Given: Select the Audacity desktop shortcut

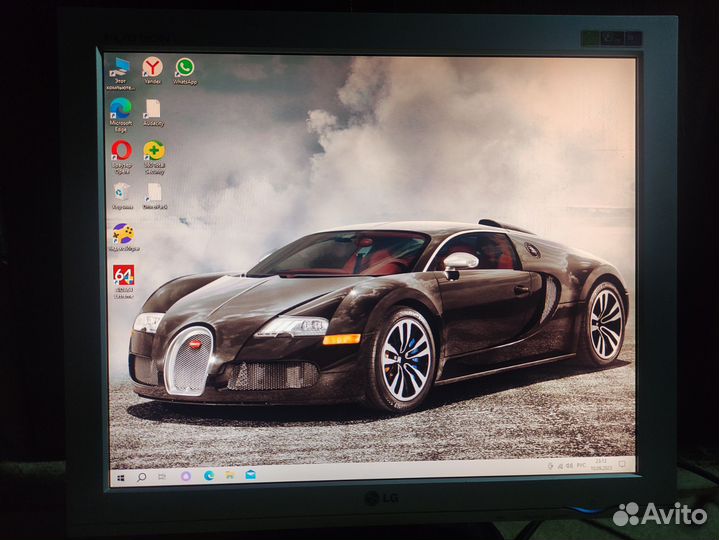Looking at the screenshot, I should tap(152, 108).
